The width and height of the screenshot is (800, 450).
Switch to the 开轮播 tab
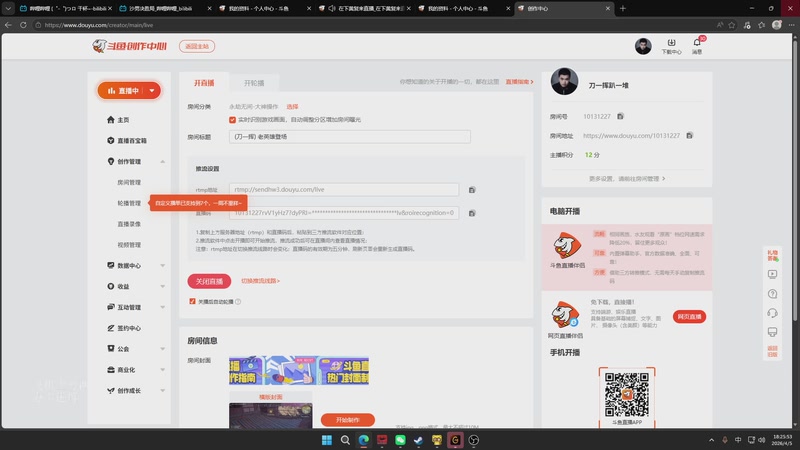click(x=254, y=83)
